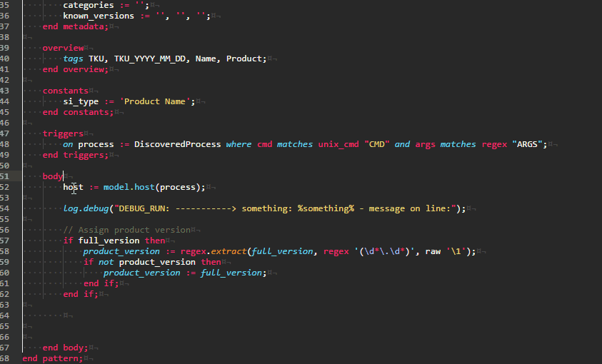Click the 'categories' variable on line 35
The height and width of the screenshot is (364, 602).
(89, 6)
